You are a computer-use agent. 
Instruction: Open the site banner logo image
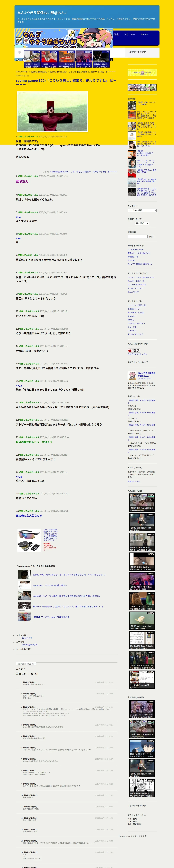[x=64, y=38]
